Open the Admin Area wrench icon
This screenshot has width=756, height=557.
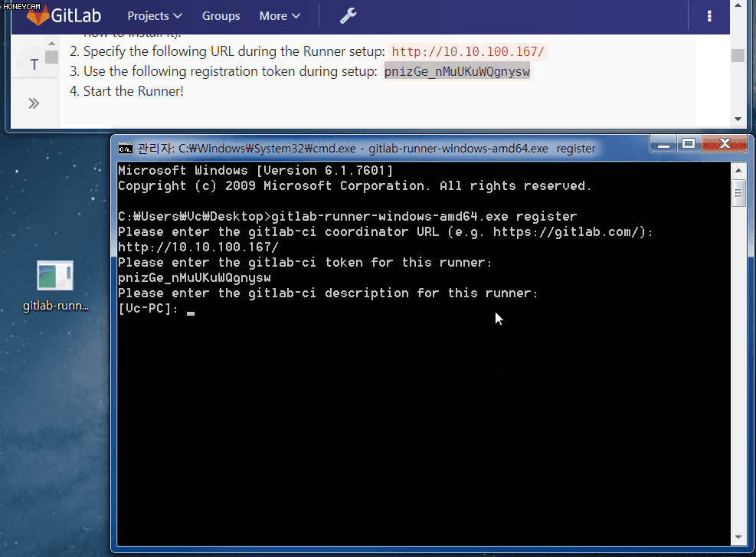point(348,15)
